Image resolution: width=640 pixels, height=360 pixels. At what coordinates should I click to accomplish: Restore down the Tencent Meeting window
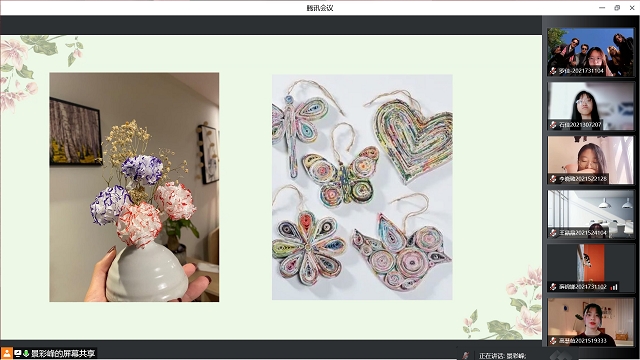(x=617, y=8)
